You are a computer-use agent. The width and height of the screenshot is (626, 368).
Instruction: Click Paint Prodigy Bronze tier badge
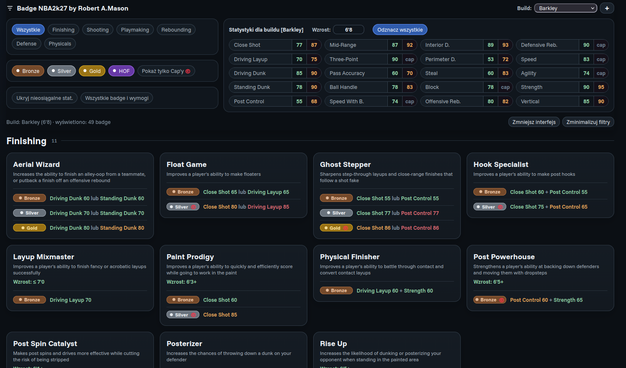(x=183, y=300)
